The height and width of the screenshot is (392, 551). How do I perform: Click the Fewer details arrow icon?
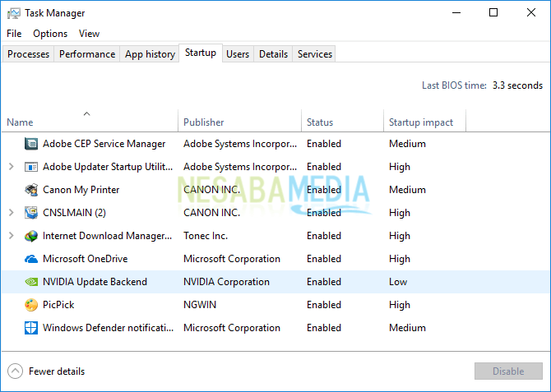[x=15, y=371]
